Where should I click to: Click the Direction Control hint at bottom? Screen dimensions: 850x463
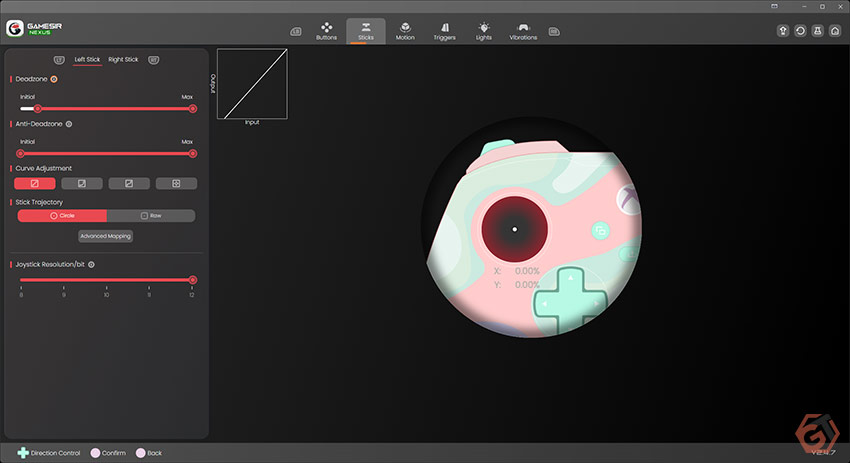(x=49, y=453)
